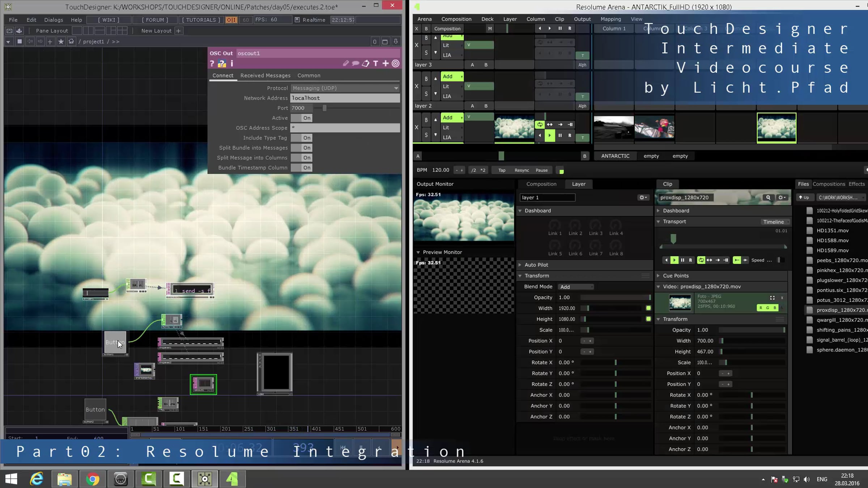Click the clip search magnifier icon
This screenshot has height=488, width=868.
tap(768, 197)
